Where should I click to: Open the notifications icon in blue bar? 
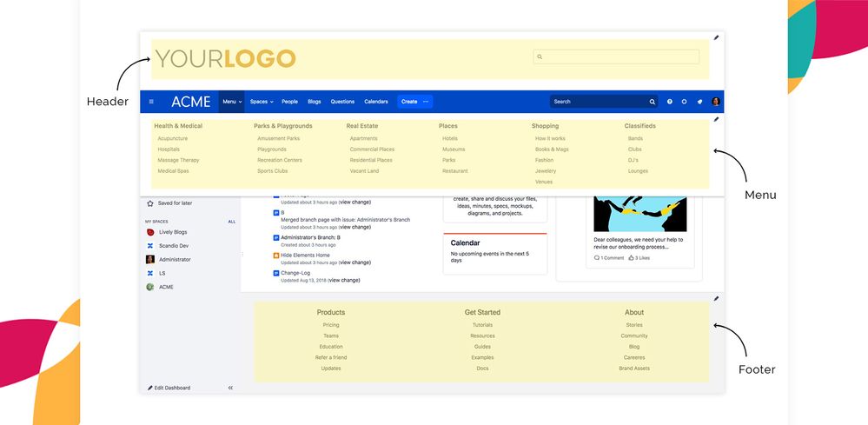tap(699, 102)
